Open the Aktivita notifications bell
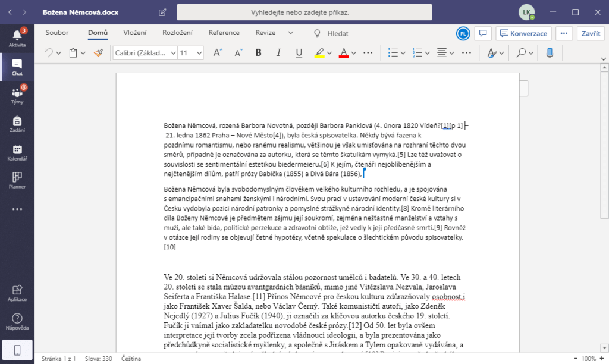The image size is (609, 364). tap(17, 37)
